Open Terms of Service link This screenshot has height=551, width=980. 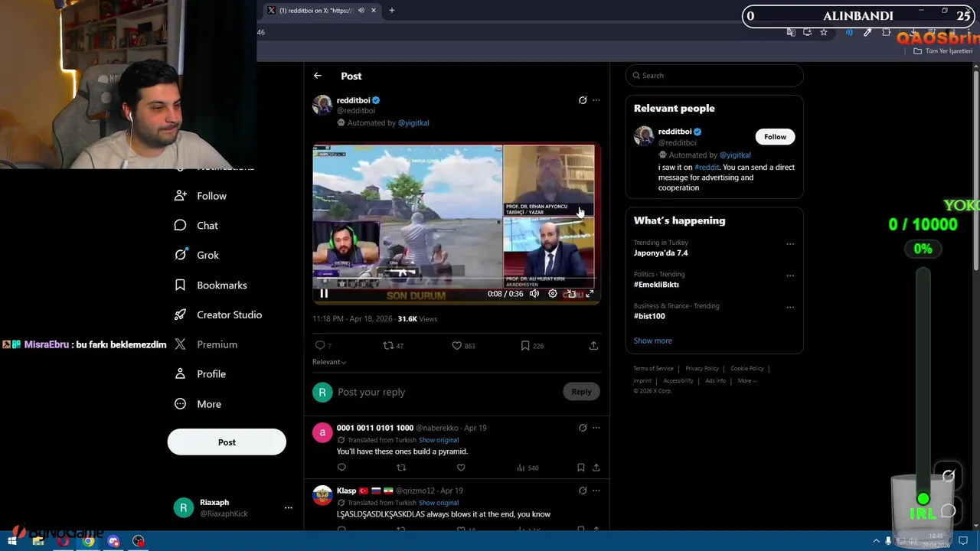click(653, 369)
